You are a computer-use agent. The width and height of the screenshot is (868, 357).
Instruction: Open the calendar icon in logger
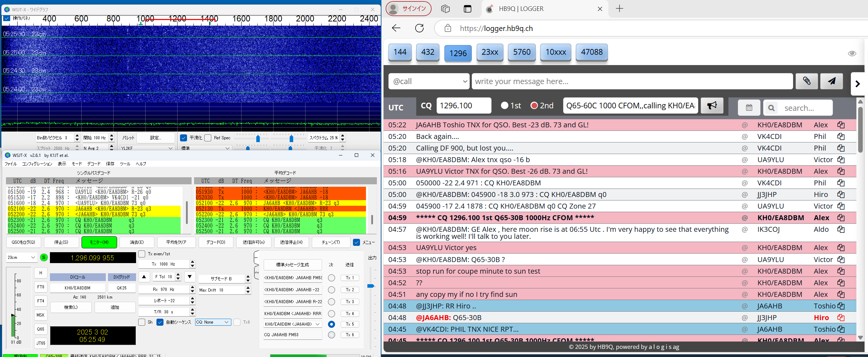[x=749, y=108]
